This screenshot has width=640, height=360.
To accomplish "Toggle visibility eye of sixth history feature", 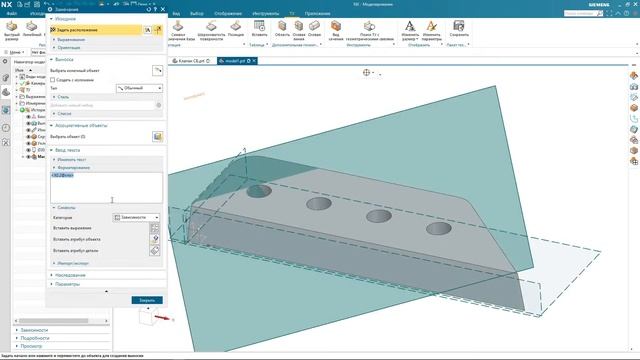I will 29,150.
